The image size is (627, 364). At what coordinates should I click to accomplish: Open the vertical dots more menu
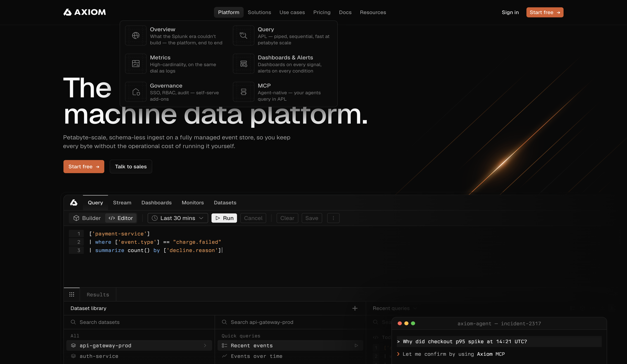click(333, 218)
